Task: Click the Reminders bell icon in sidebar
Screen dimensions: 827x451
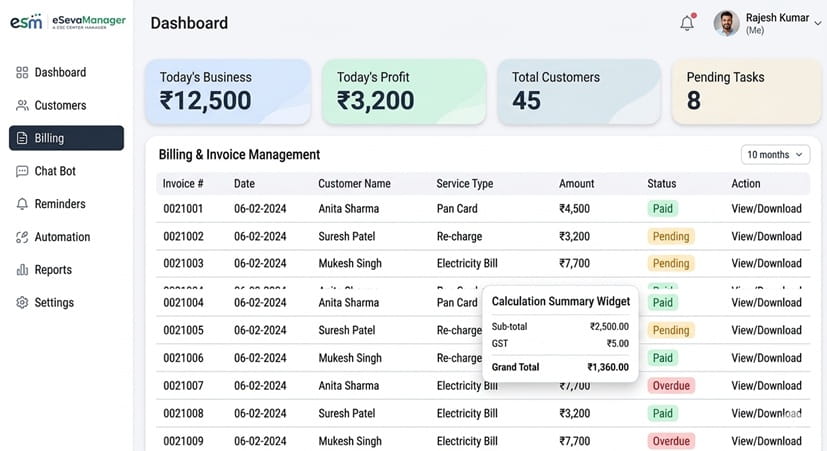Action: [22, 204]
